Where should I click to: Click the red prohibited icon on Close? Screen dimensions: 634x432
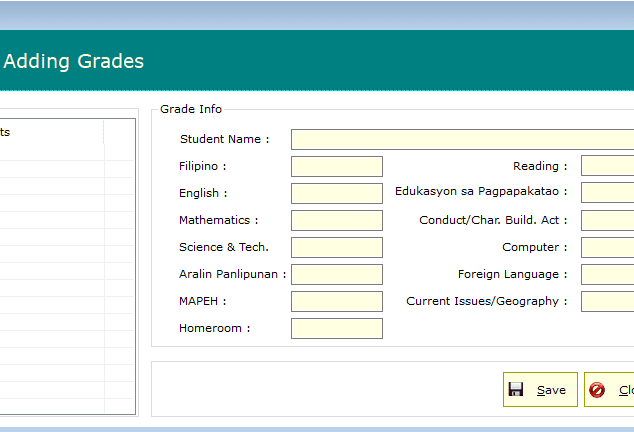598,390
